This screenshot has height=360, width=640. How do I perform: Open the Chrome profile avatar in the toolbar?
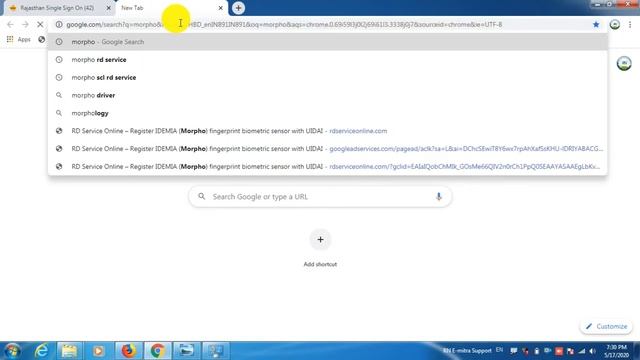tap(615, 24)
